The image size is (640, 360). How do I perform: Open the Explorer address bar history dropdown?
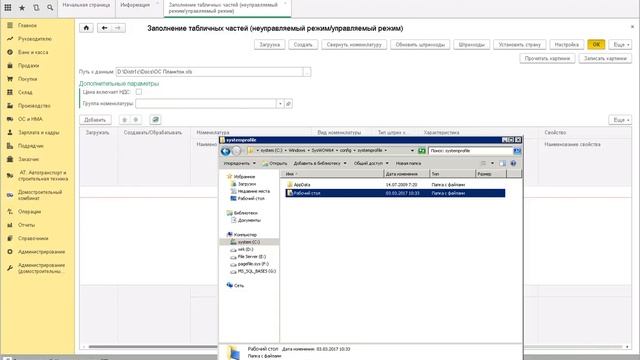pyautogui.click(x=412, y=151)
